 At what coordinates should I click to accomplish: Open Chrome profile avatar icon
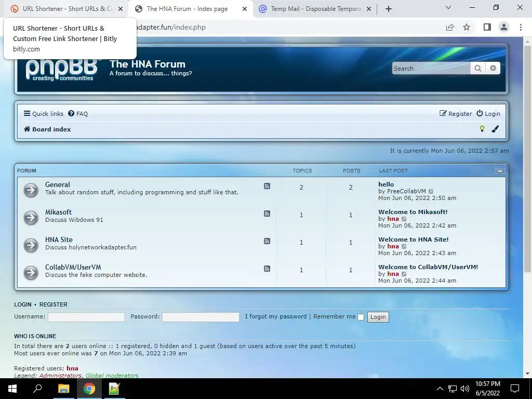(x=504, y=27)
